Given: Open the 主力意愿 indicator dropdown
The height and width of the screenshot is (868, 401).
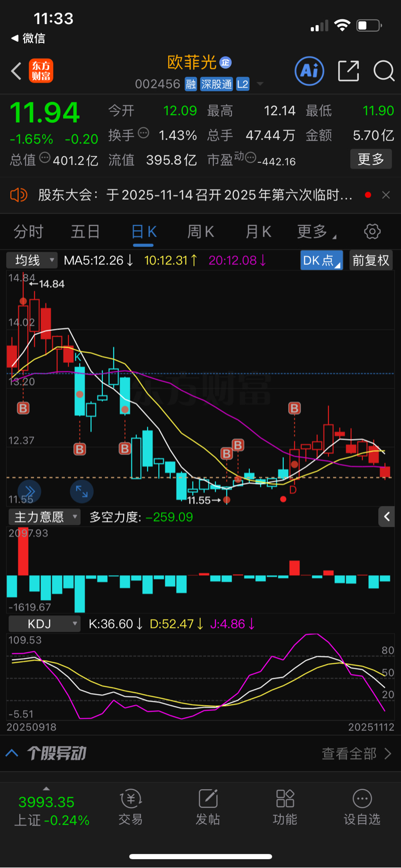Looking at the screenshot, I should 44,517.
